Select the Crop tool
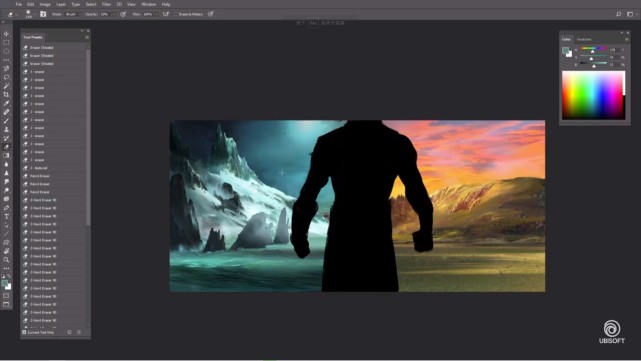Screen dimensions: 641x361 click(6, 94)
